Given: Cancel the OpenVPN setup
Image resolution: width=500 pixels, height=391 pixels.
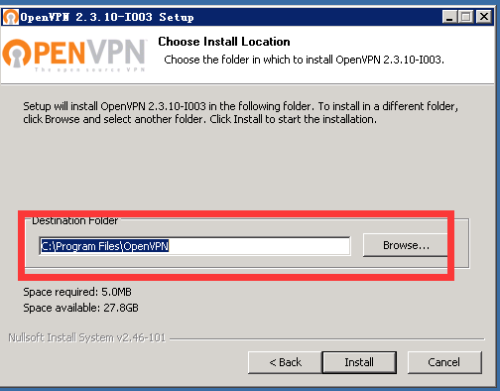Looking at the screenshot, I should [x=444, y=362].
